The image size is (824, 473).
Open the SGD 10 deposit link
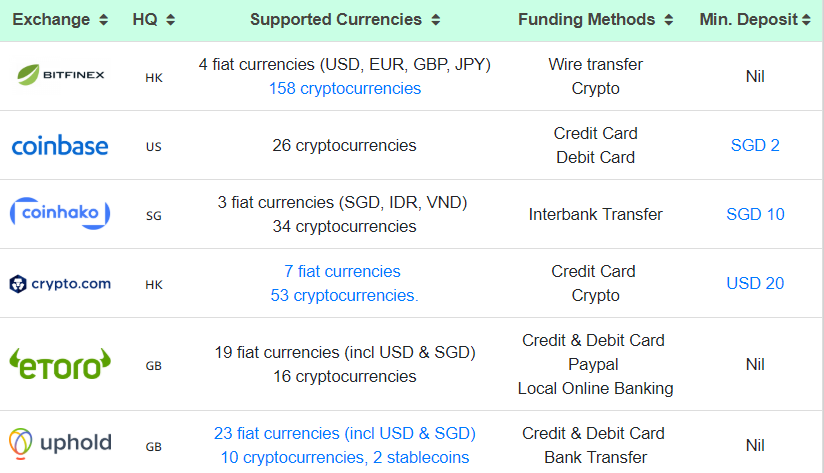click(x=755, y=214)
